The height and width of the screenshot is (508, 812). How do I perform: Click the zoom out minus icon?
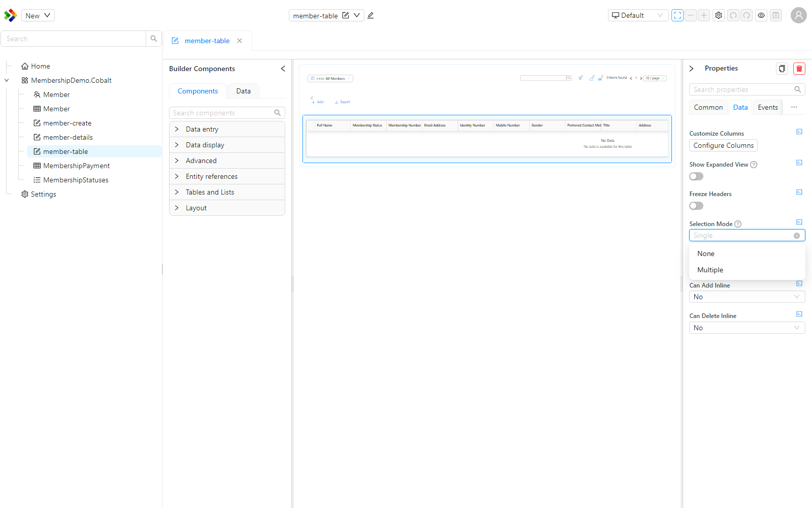click(691, 15)
